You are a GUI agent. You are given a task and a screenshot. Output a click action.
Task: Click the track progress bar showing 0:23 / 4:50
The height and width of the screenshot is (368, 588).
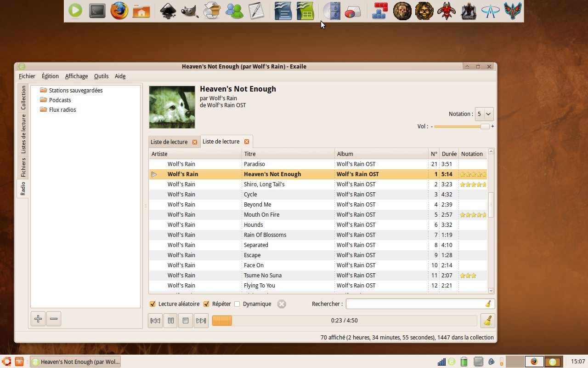[x=345, y=321]
